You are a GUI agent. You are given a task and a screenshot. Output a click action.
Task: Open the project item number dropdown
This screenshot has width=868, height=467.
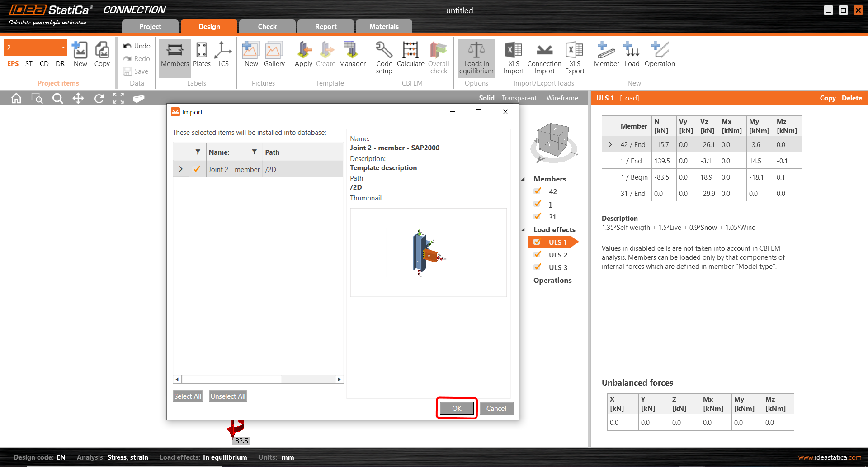pos(63,48)
